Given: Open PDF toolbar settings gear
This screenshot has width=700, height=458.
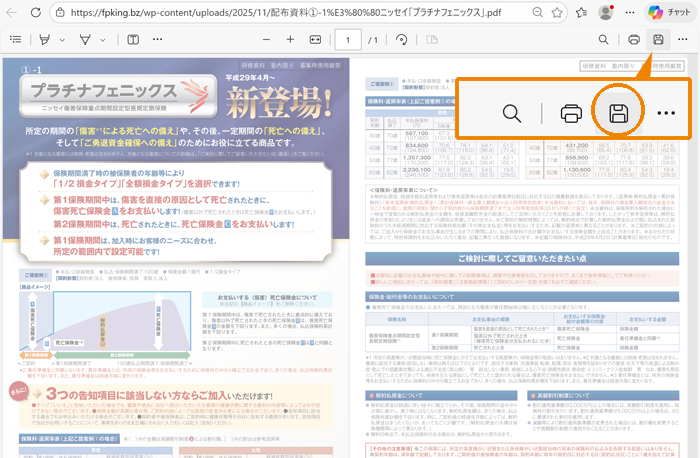Looking at the screenshot, I should click(x=684, y=40).
